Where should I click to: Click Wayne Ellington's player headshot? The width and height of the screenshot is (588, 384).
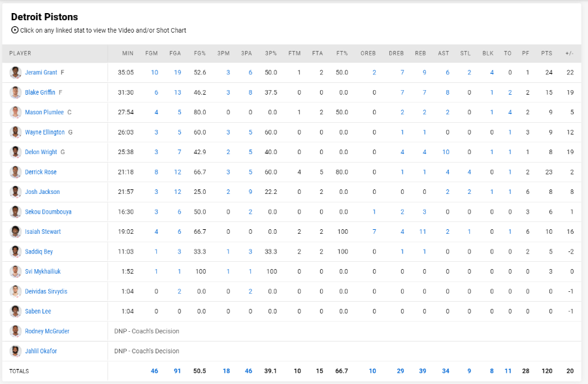click(x=16, y=132)
